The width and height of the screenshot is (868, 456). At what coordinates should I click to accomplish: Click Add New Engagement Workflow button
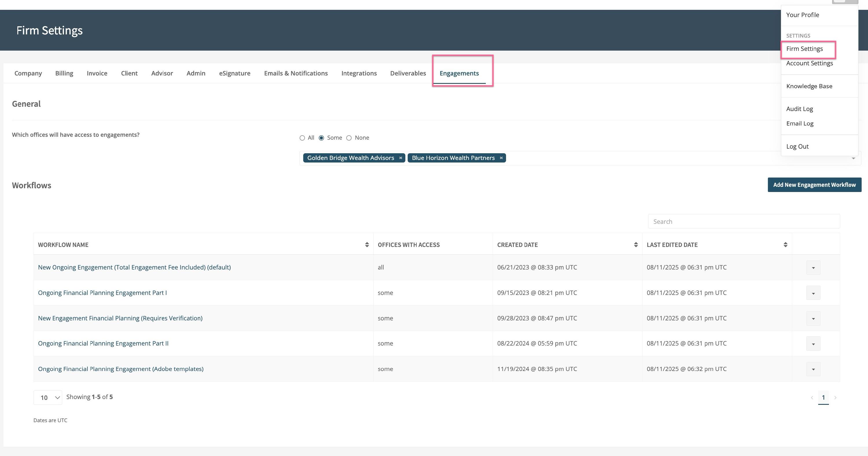point(814,185)
